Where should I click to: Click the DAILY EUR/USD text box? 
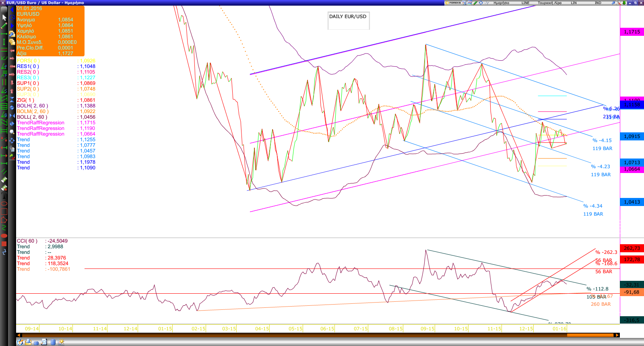point(348,20)
